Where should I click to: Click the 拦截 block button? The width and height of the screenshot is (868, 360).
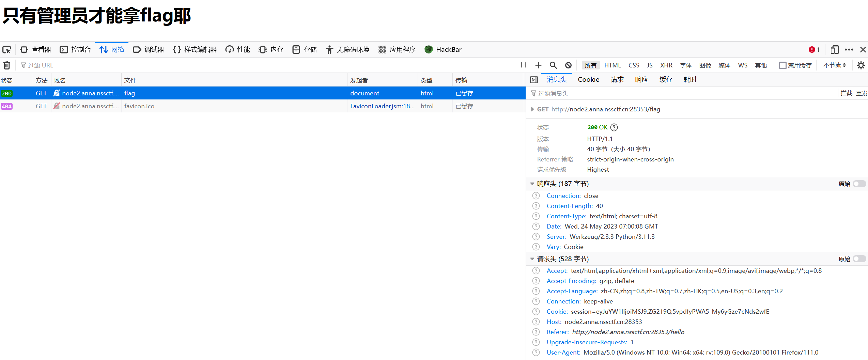[x=846, y=93]
